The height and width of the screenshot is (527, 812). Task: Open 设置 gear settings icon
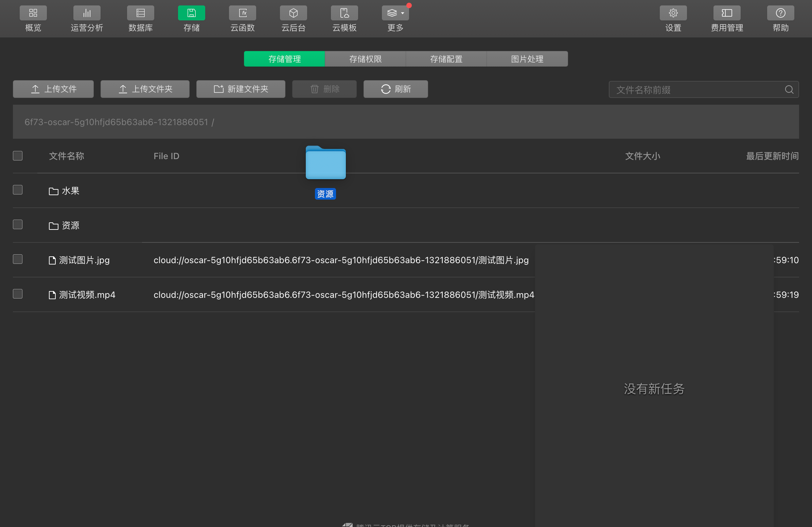coord(673,13)
